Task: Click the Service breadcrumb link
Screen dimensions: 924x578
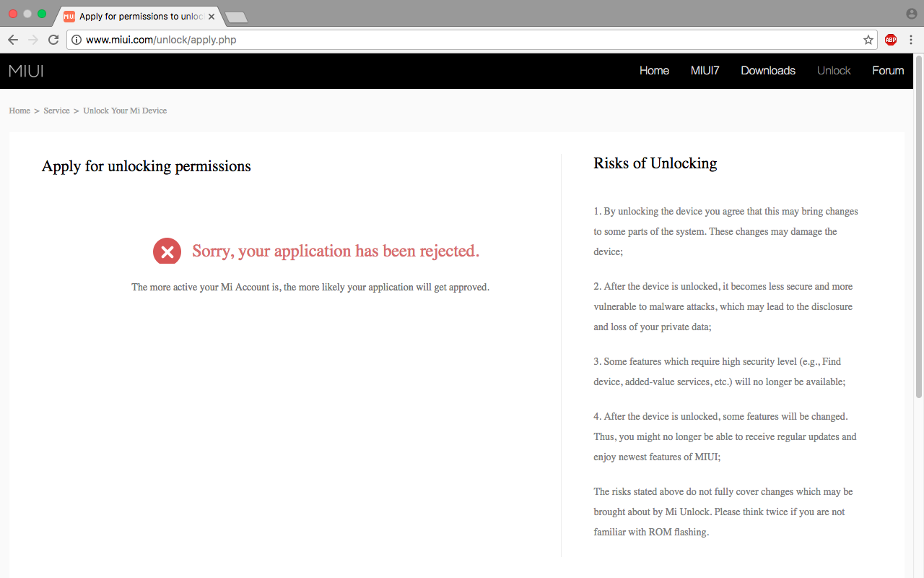Action: point(56,111)
